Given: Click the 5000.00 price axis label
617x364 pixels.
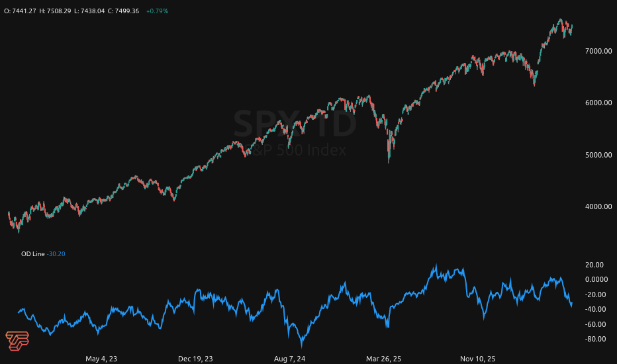Looking at the screenshot, I should coord(598,155).
